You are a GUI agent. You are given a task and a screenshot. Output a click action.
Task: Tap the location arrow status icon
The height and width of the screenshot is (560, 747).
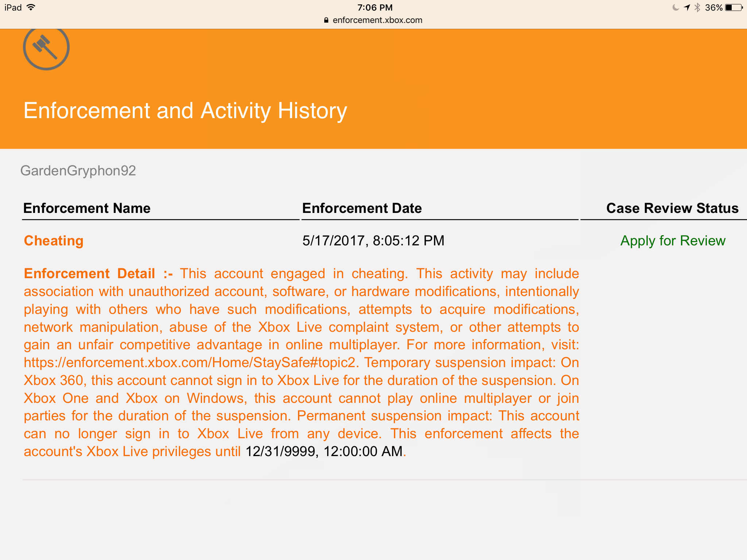[687, 7]
